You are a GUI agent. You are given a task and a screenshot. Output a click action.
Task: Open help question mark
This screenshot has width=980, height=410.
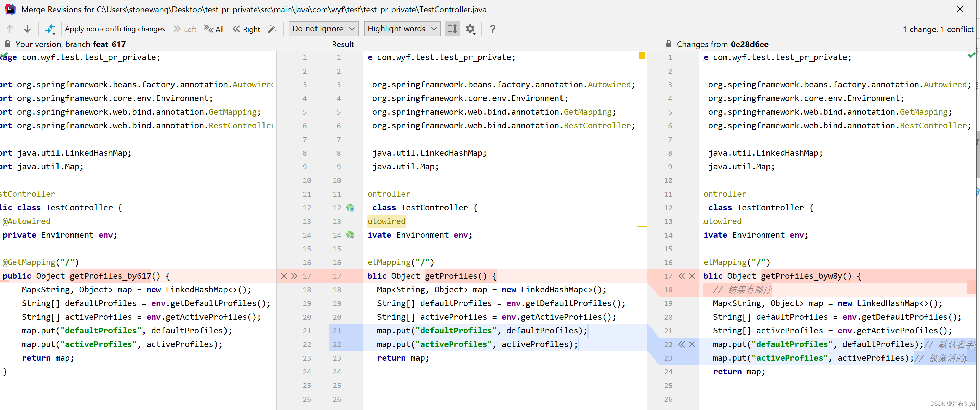pyautogui.click(x=492, y=28)
